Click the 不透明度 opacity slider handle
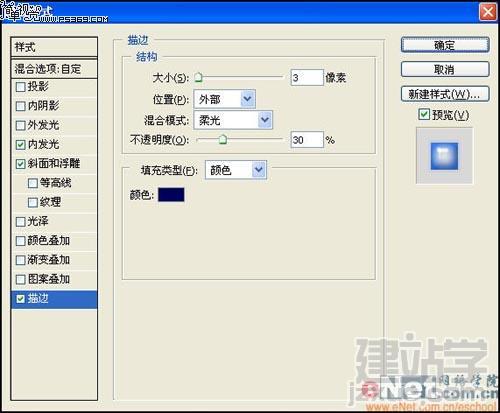Screen dimensions: 500x413 (223, 139)
